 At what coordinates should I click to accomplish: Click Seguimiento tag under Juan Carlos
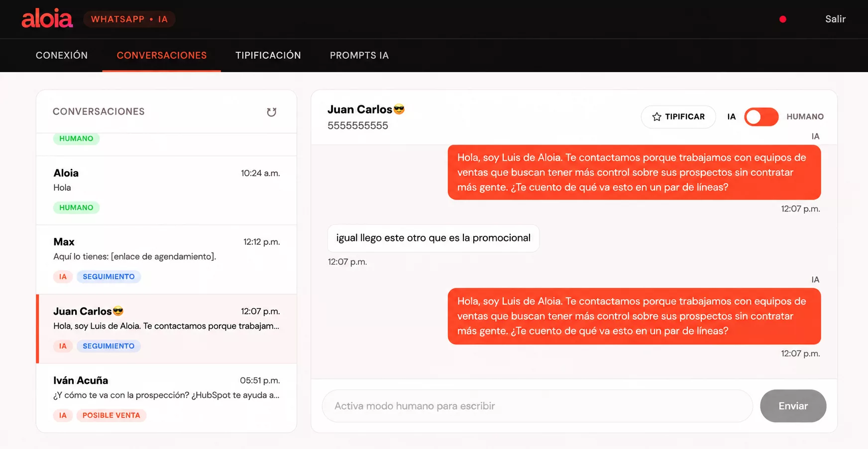(x=108, y=346)
